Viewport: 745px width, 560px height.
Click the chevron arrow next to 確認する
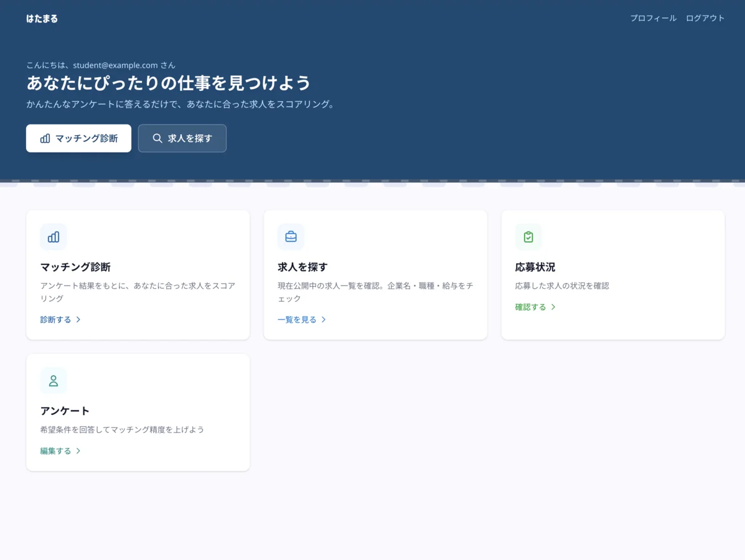(x=553, y=307)
